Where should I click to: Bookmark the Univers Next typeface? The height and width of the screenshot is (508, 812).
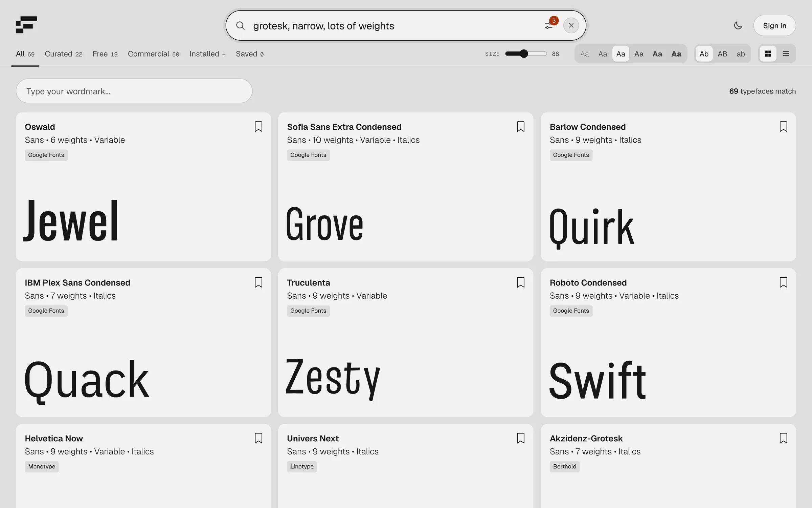click(x=521, y=438)
